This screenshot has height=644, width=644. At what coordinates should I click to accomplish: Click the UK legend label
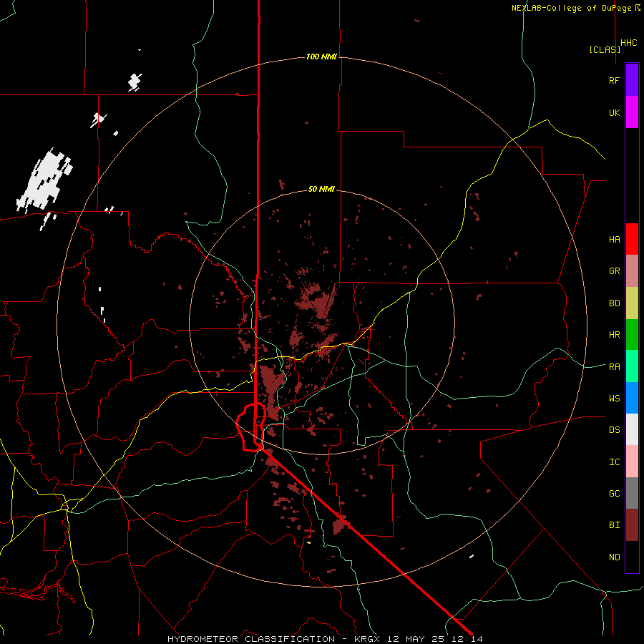coord(614,112)
